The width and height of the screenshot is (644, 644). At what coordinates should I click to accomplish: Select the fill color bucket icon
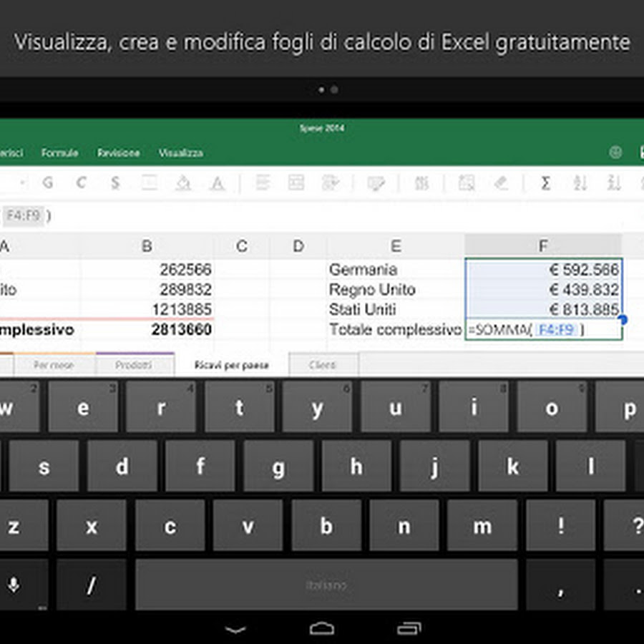tap(183, 183)
